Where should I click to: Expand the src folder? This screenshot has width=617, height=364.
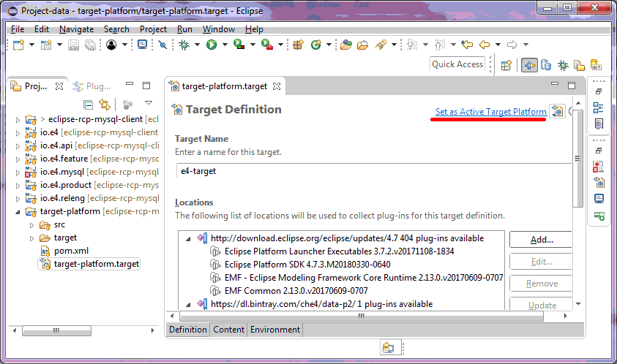tap(32, 225)
